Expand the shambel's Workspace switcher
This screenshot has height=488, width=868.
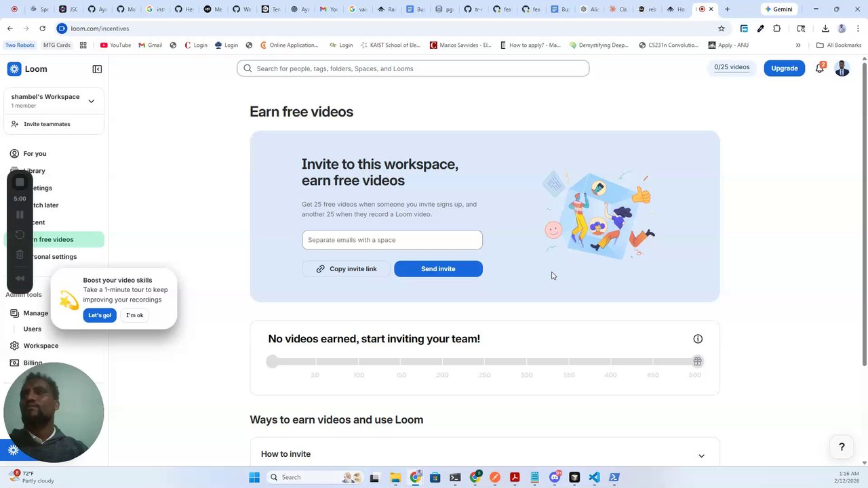pos(91,102)
